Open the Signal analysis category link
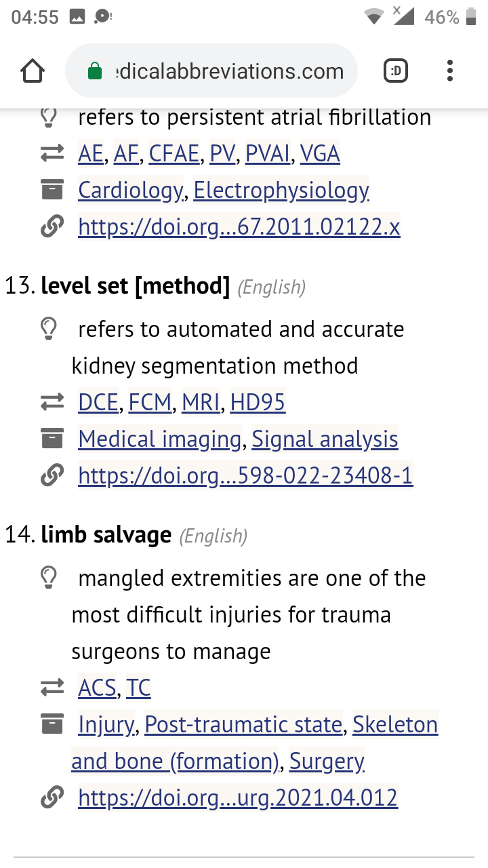 coord(325,439)
